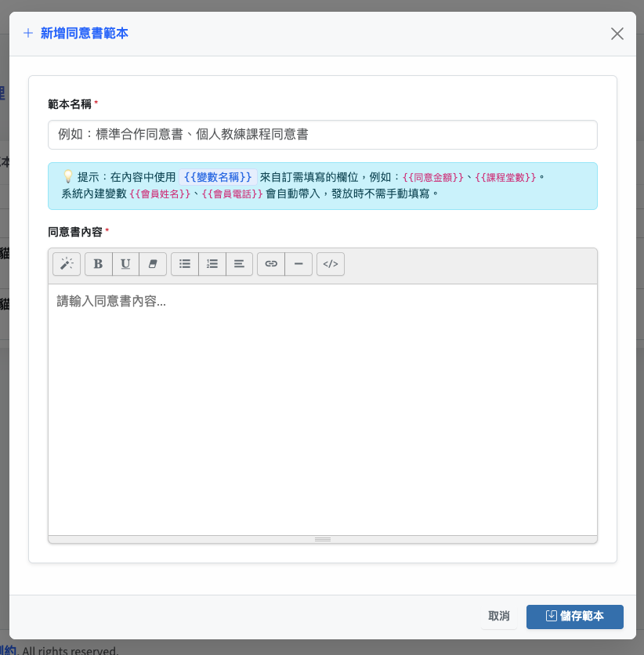Close the 新增同意書範本 dialog
The width and height of the screenshot is (644, 655).
[x=617, y=34]
